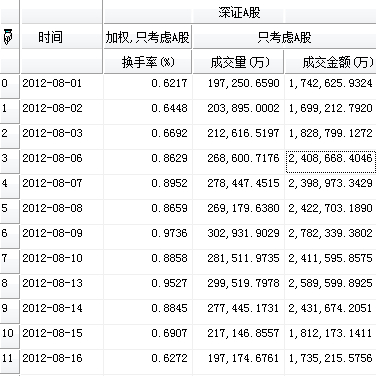This screenshot has width=376, height=376.
Task: Select the 成交量(万) column header
Action: click(238, 62)
